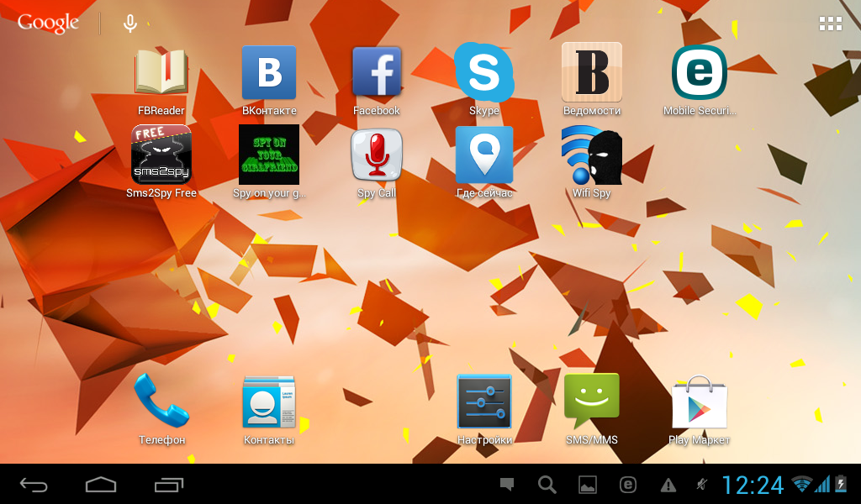This screenshot has height=504, width=861.
Task: Open the ESET status bar notification
Action: (x=628, y=485)
